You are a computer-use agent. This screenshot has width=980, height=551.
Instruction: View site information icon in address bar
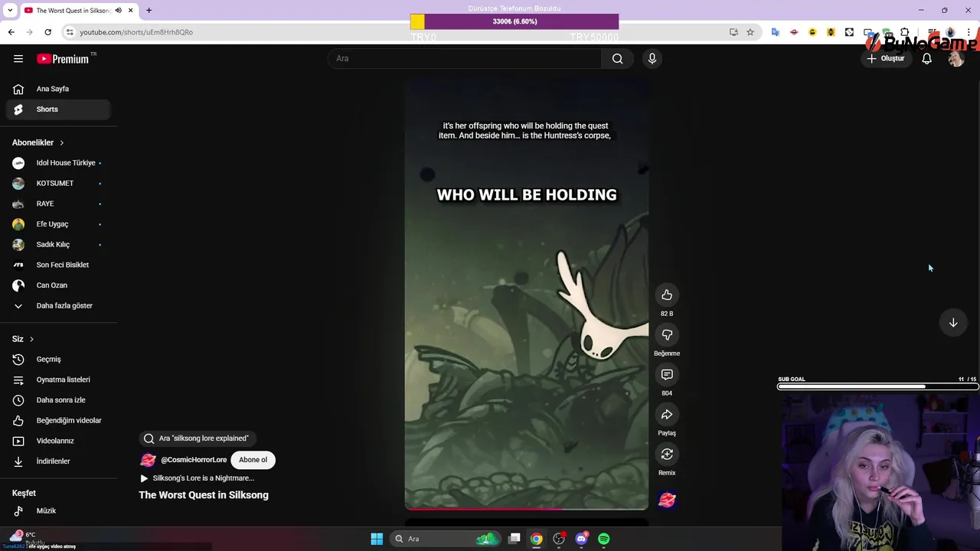pos(70,32)
